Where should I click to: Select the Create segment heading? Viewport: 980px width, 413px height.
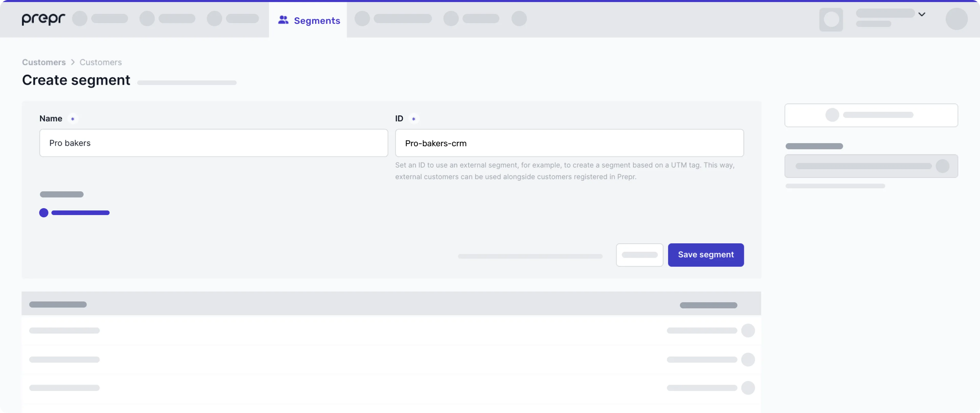[x=76, y=80]
